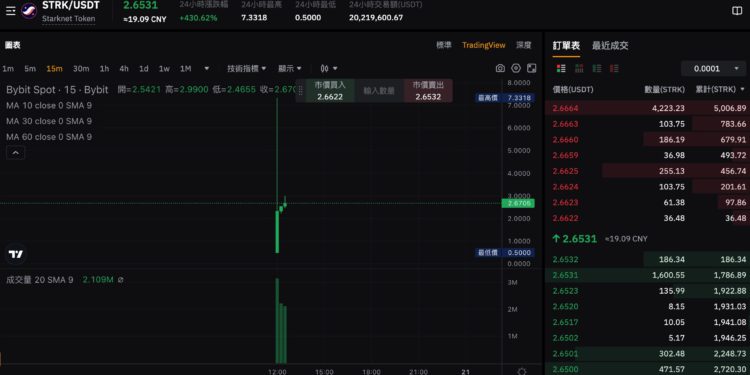Take a chart snapshot with camera icon
The height and width of the screenshot is (375, 750).
pyautogui.click(x=500, y=68)
